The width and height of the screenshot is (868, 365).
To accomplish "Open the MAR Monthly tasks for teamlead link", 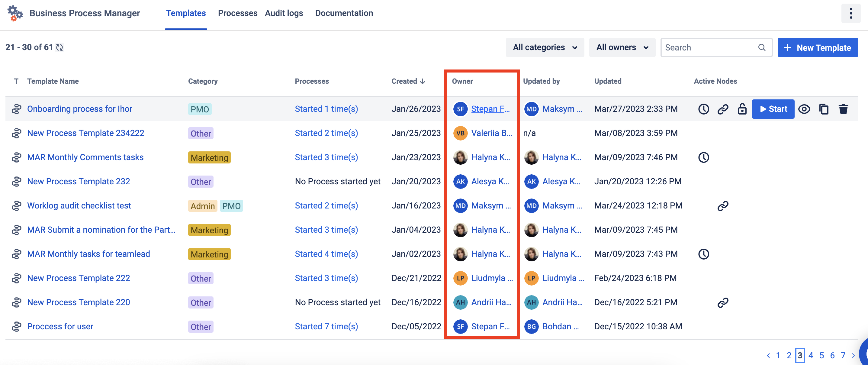I will [x=88, y=254].
